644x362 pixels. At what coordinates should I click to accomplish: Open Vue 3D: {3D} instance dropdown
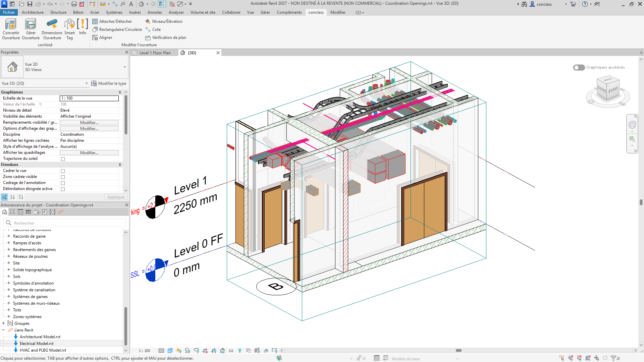pyautogui.click(x=87, y=83)
